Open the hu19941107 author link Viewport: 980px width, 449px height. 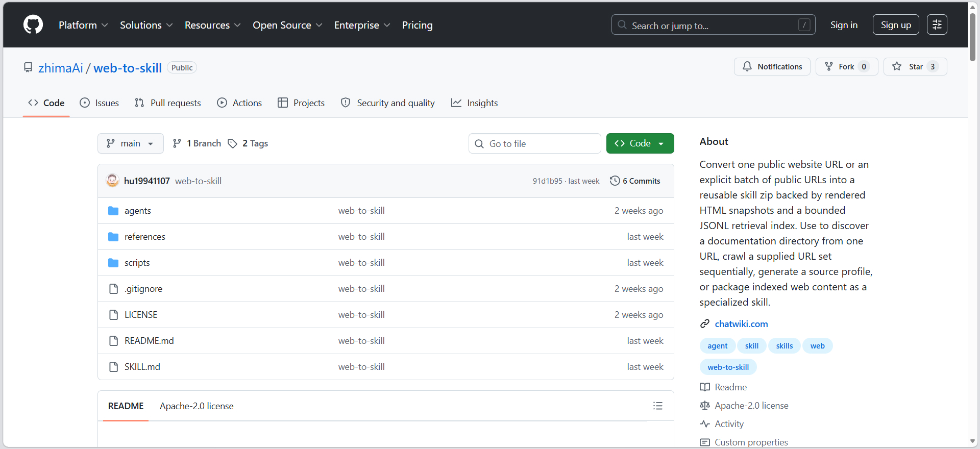[x=147, y=181]
